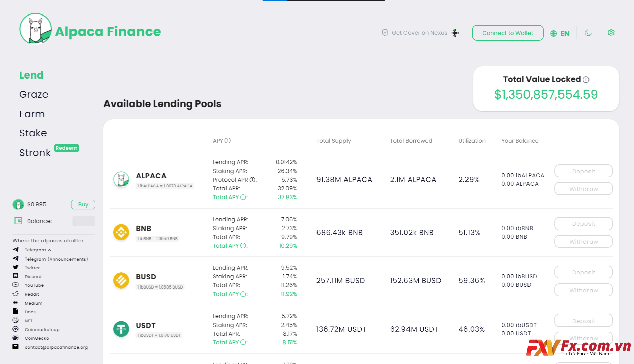Click ALPACA Total APY info icon
This screenshot has height=364, width=634.
(x=243, y=197)
